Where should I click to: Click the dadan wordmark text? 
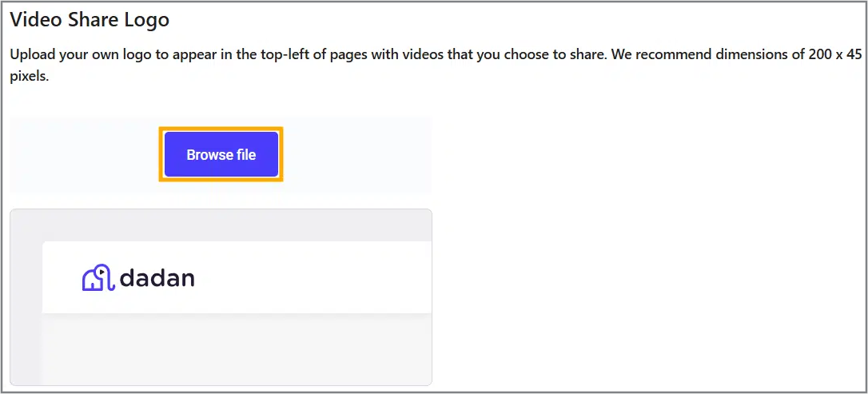pyautogui.click(x=157, y=277)
